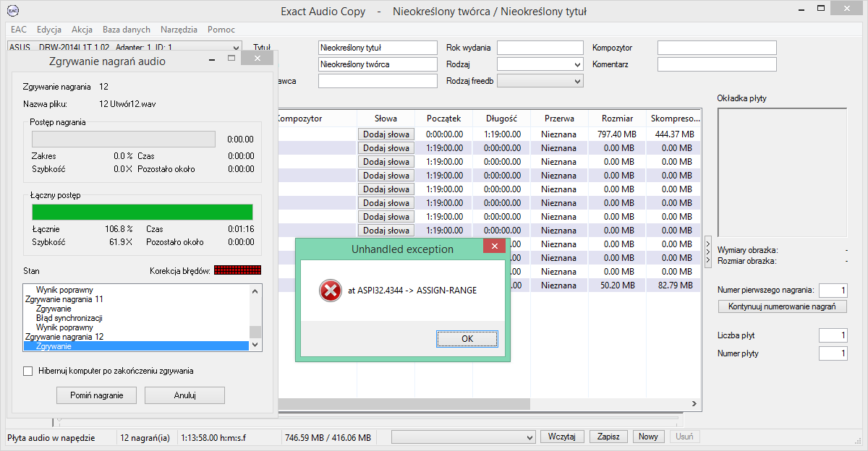
Task: Click Anuluj to cancel ripping
Action: pos(184,395)
